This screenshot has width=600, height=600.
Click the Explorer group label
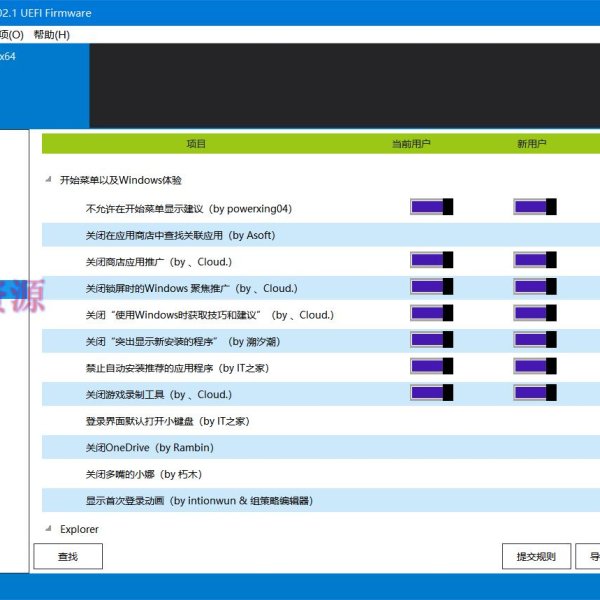[79, 529]
